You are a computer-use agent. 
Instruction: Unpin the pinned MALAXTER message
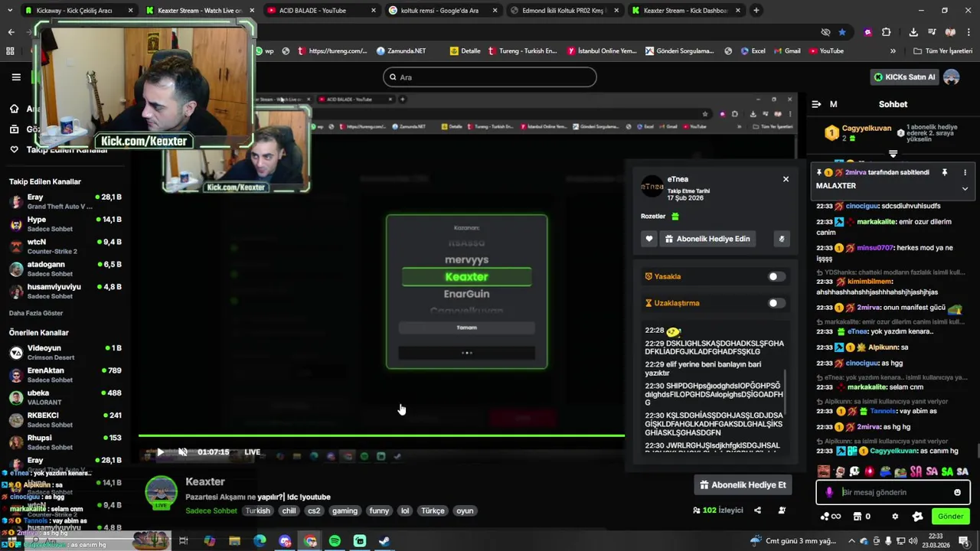pos(944,172)
